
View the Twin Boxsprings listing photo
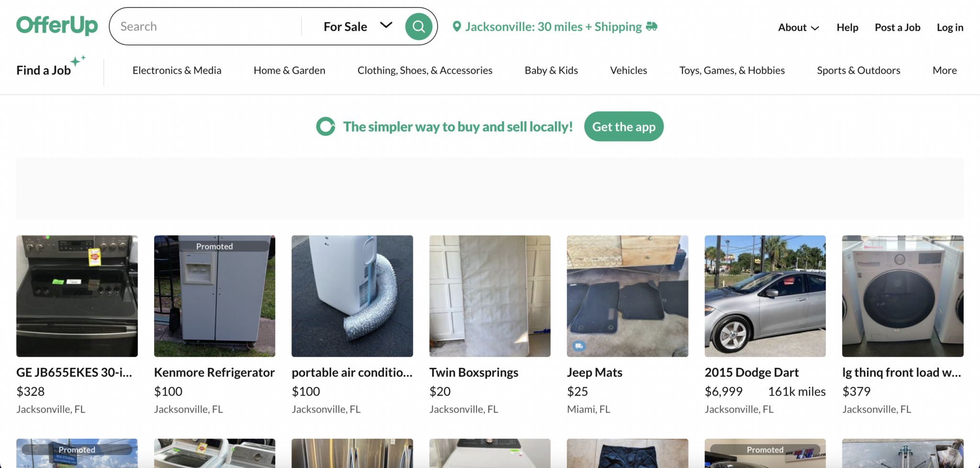[x=490, y=296]
